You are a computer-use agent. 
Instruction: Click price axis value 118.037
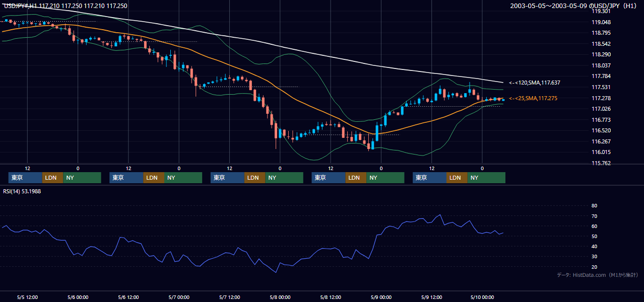(600, 65)
